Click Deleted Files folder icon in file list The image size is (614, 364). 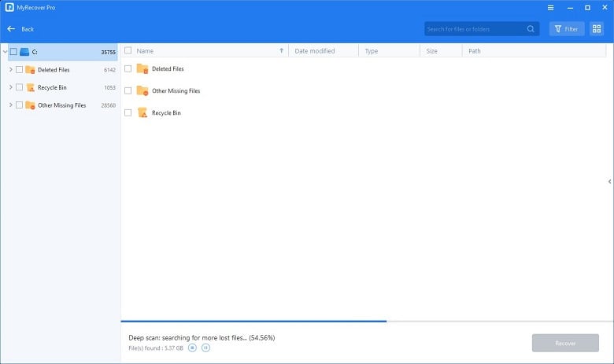[142, 69]
